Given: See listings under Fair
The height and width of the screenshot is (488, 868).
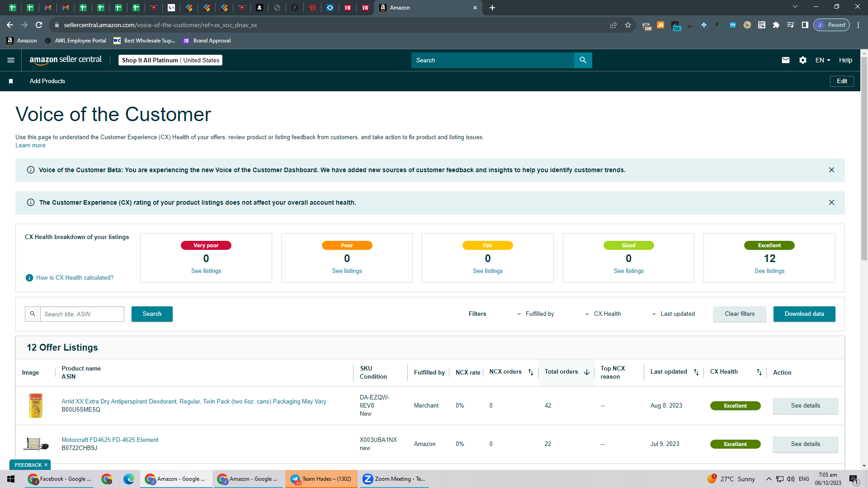Looking at the screenshot, I should coord(488,271).
